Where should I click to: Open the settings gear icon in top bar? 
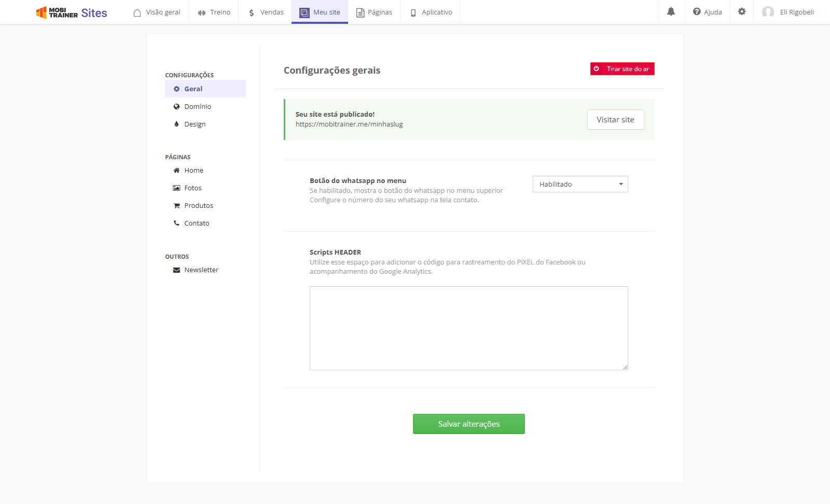[x=742, y=11]
